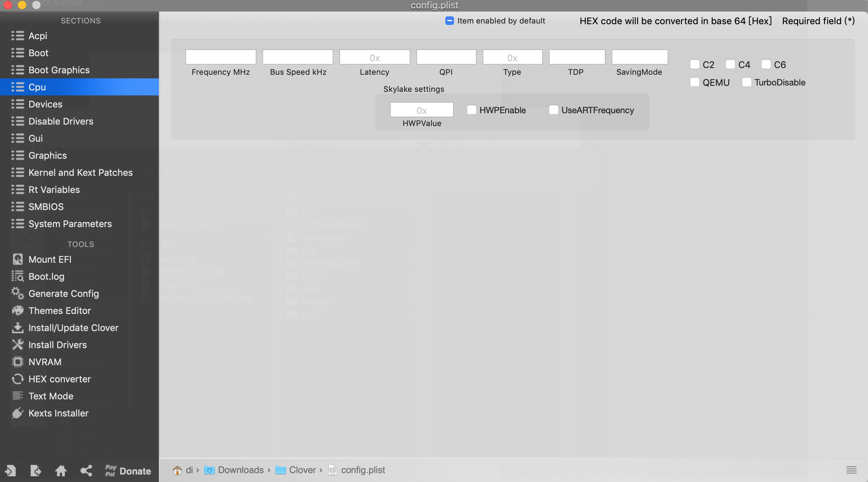Click the home icon in bottom toolbar
868x482 pixels.
pyautogui.click(x=61, y=471)
